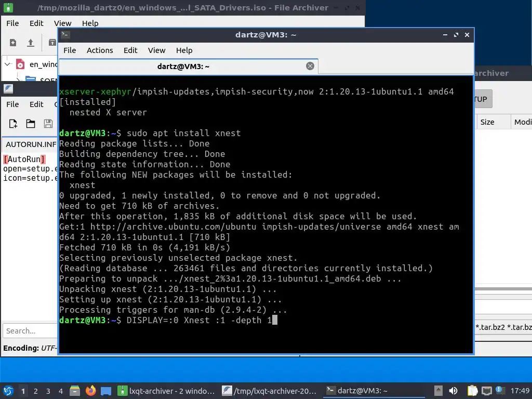
Task: Click the open folder icon in text editor
Action: click(x=31, y=124)
